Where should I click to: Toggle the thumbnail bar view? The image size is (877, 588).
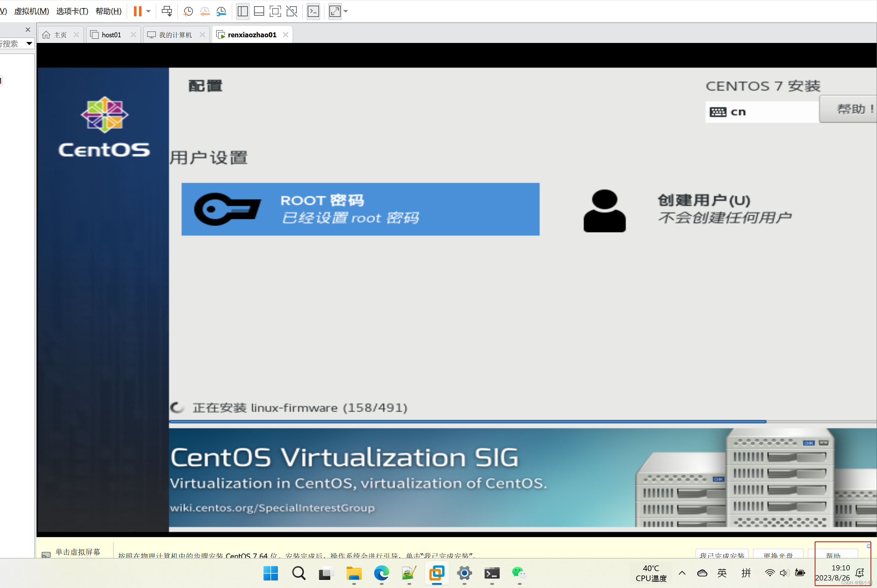click(x=259, y=11)
